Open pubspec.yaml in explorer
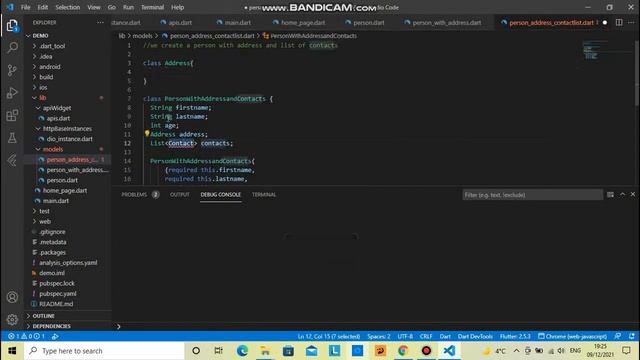 pos(58,293)
